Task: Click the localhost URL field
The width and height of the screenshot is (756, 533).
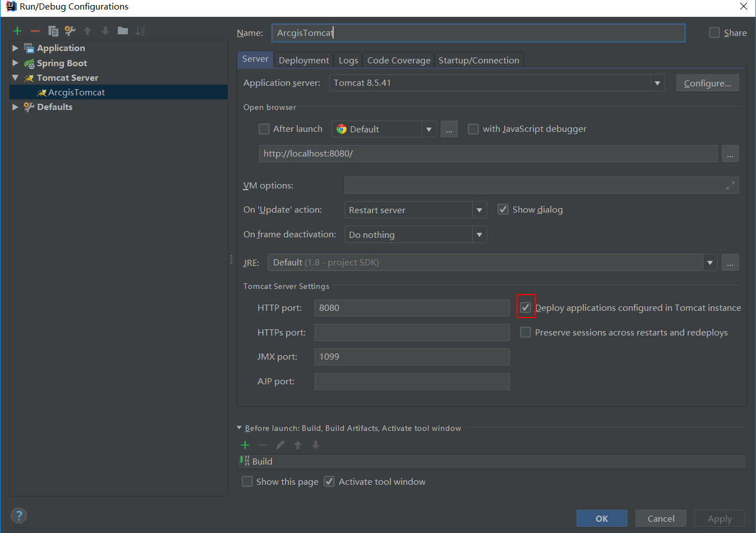Action: tap(488, 154)
